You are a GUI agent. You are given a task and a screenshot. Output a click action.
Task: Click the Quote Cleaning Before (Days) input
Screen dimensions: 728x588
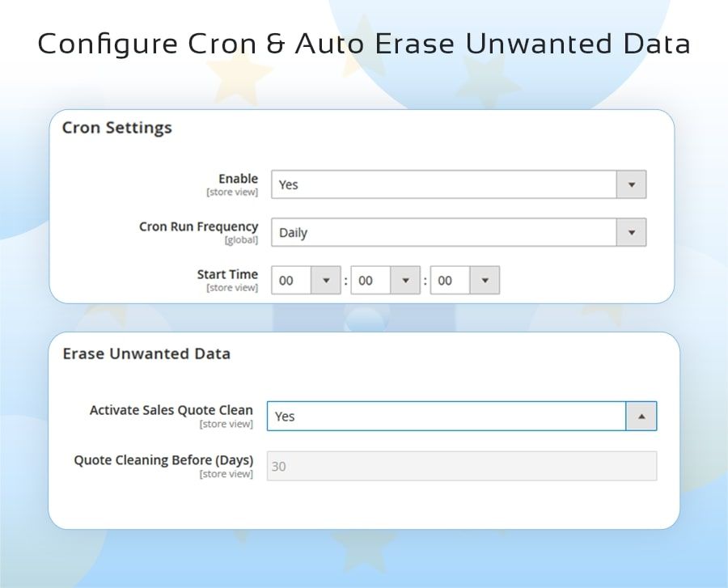pos(461,466)
